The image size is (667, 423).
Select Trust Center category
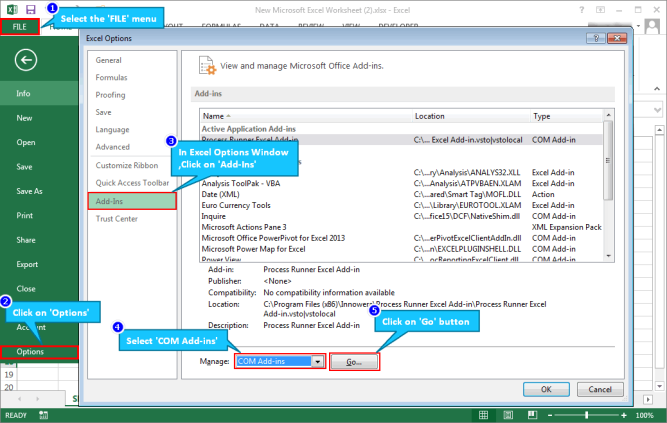[117, 219]
